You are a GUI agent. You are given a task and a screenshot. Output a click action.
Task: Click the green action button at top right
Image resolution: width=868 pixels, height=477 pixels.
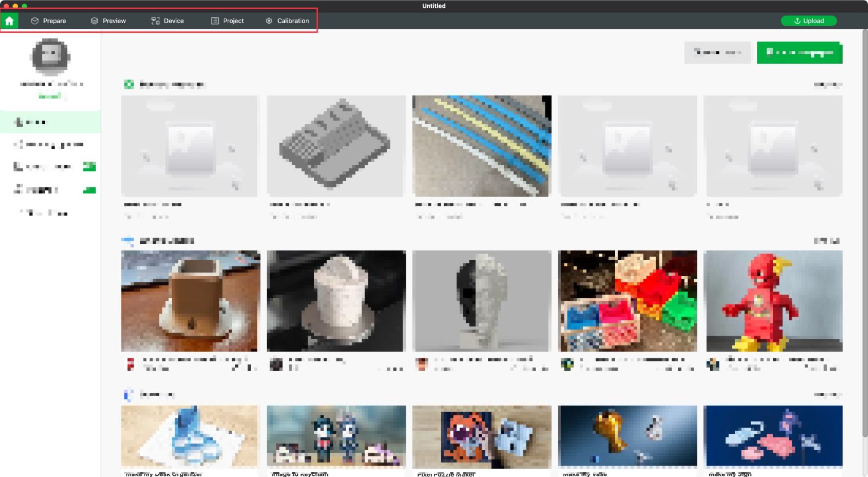[x=800, y=53]
